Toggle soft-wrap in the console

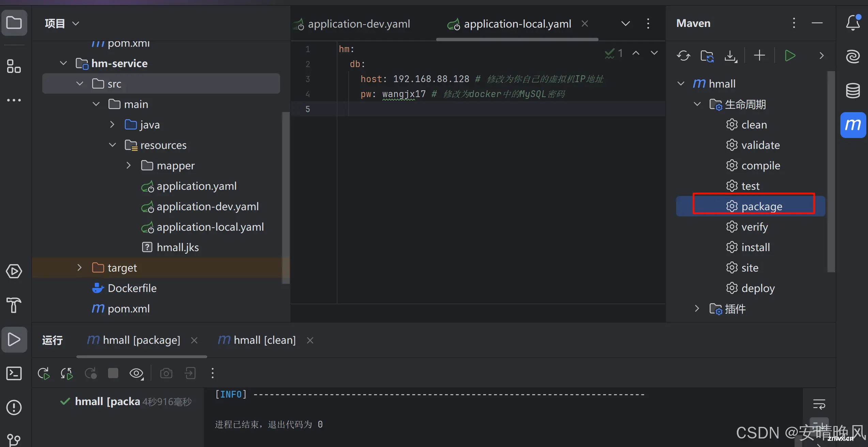pos(819,404)
